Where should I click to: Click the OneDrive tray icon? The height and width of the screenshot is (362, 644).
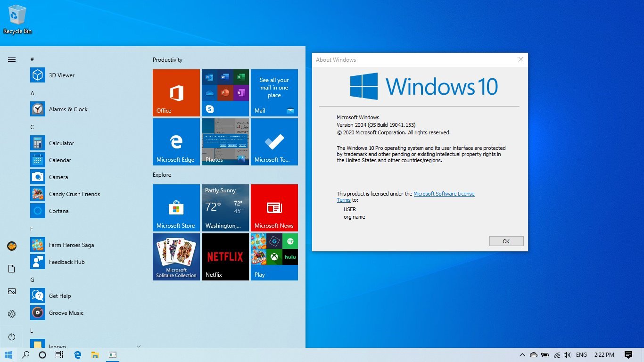tap(534, 355)
